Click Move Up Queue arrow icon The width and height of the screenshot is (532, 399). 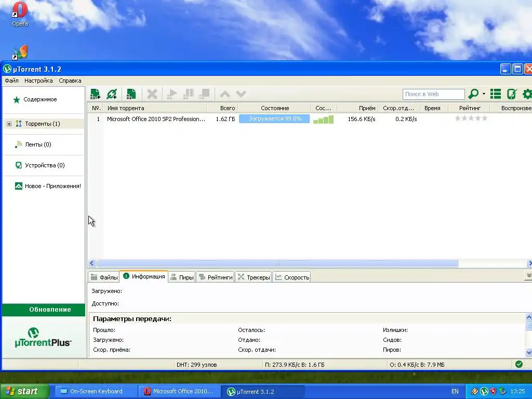pyautogui.click(x=224, y=94)
